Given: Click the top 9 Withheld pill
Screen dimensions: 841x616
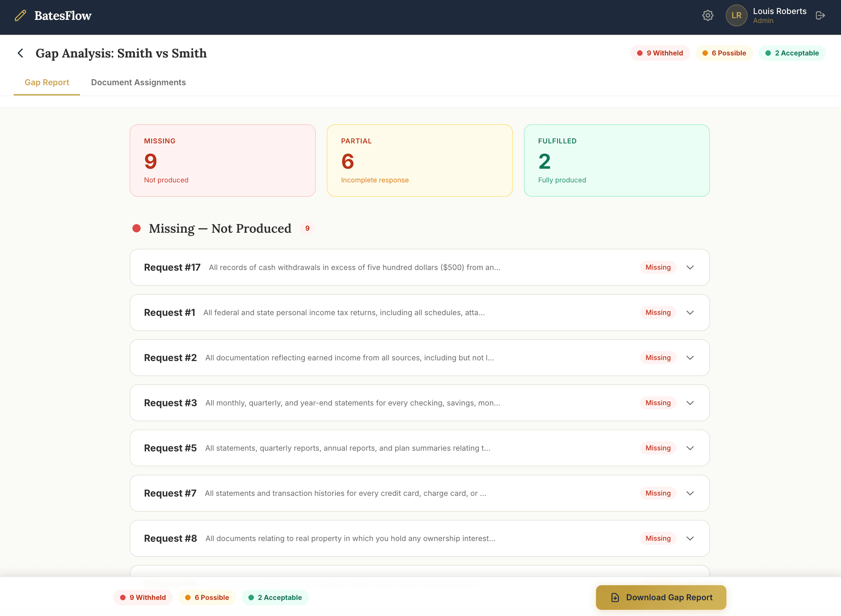Looking at the screenshot, I should 660,53.
